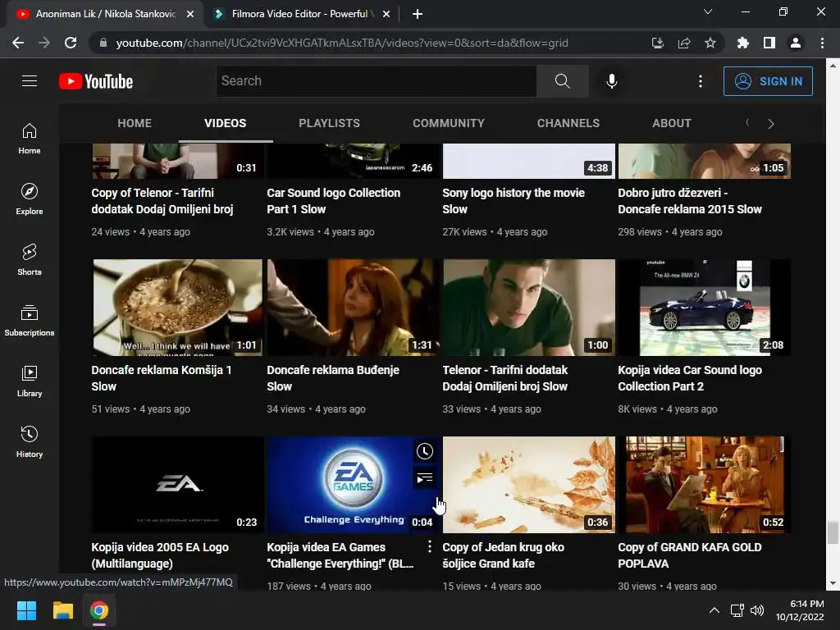Click the page vertical scrollbar thumb
Image resolution: width=840 pixels, height=630 pixels.
pyautogui.click(x=832, y=532)
